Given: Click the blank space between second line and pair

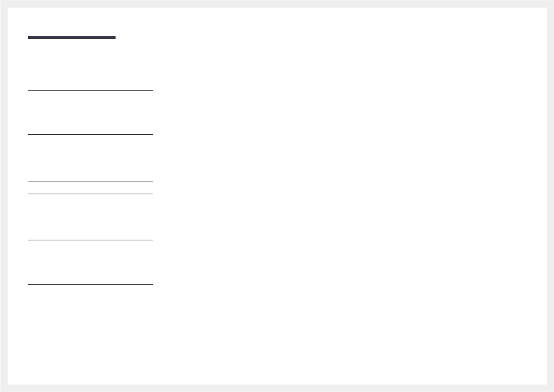Looking at the screenshot, I should [90, 157].
